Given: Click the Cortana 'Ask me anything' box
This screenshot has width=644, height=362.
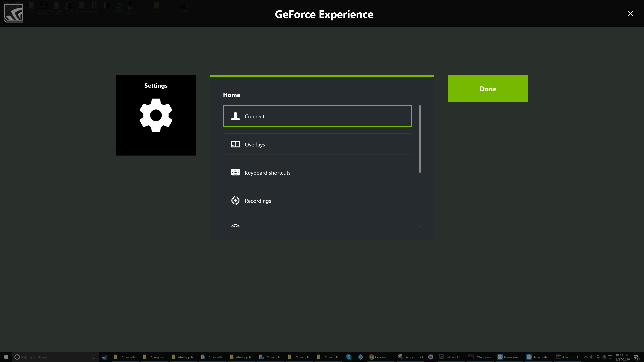Looking at the screenshot, I should pyautogui.click(x=55, y=357).
